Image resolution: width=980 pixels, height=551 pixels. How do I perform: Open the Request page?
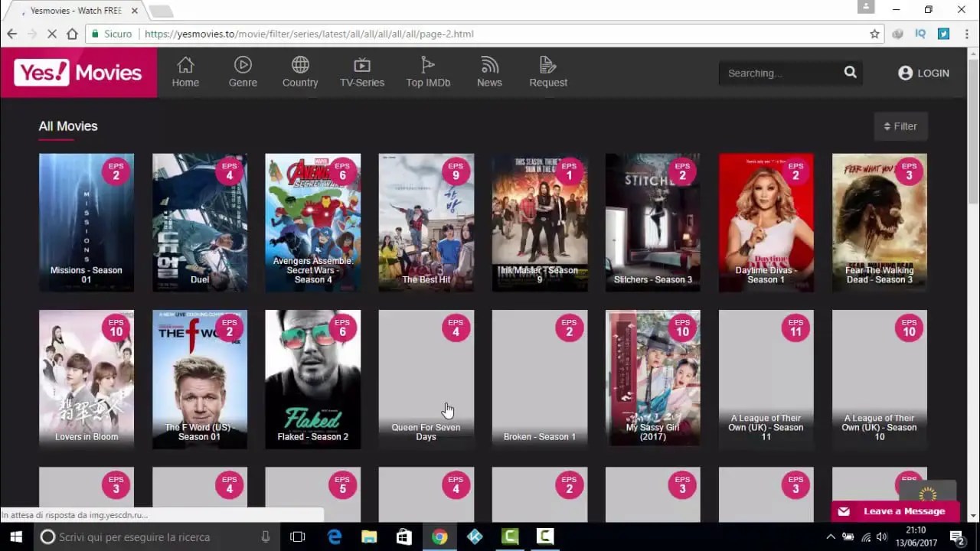coord(548,72)
